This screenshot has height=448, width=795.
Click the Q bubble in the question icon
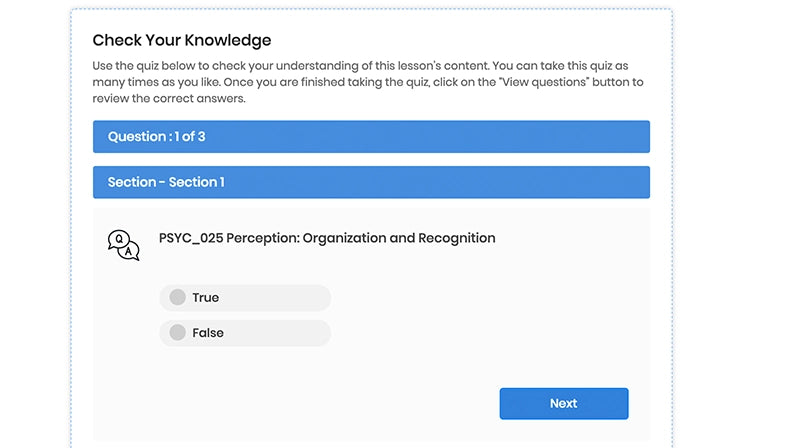tap(118, 240)
